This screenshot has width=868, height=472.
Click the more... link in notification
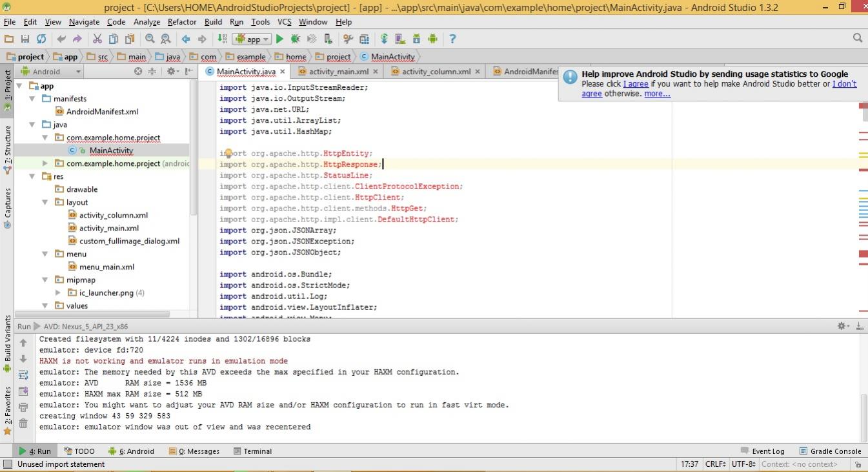657,94
